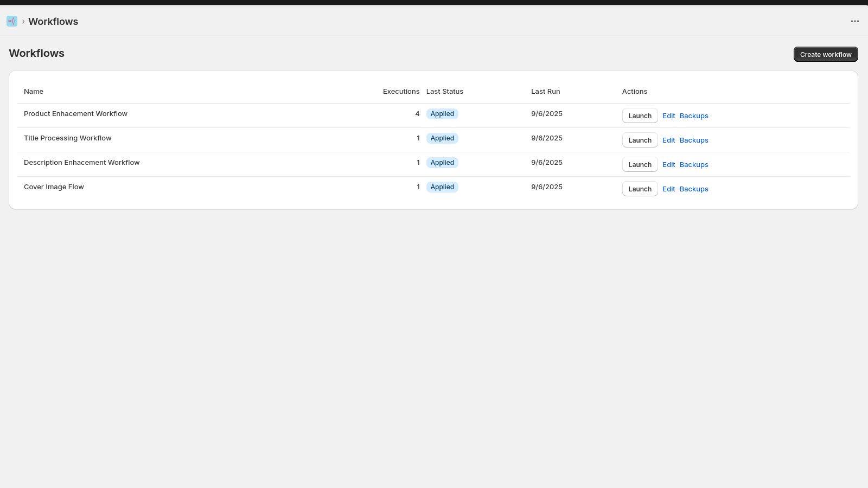868x488 pixels.
Task: Click the Name column header
Action: (x=33, y=91)
